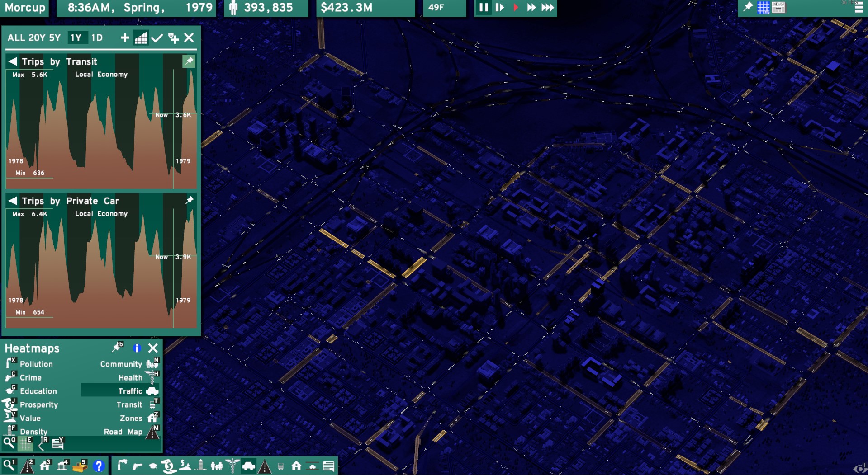
Task: Switch chart time range to ALL
Action: click(16, 38)
